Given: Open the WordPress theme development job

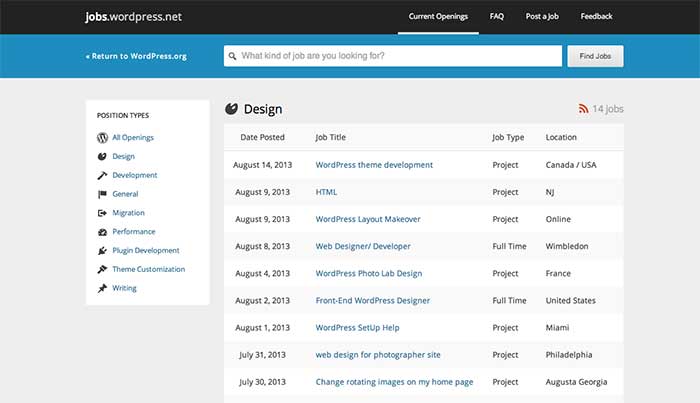Looking at the screenshot, I should tap(374, 165).
